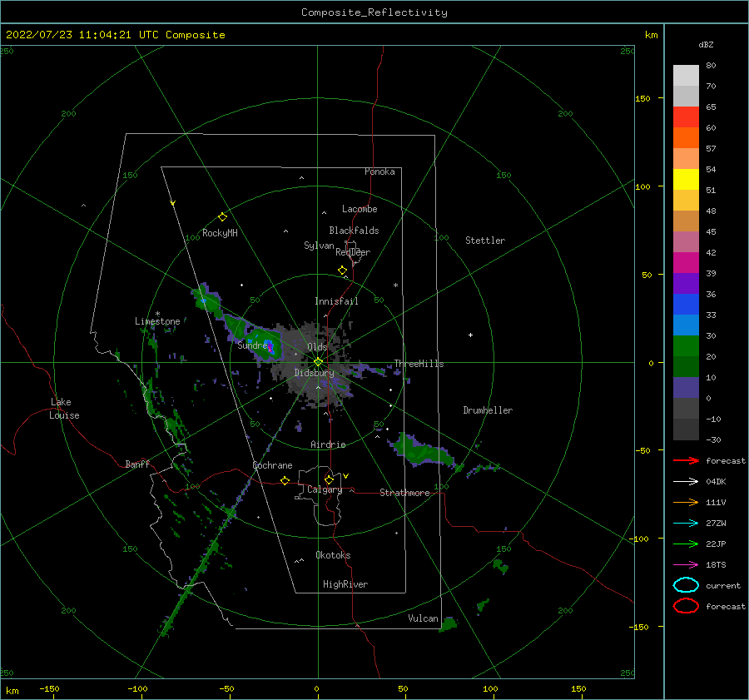The width and height of the screenshot is (749, 700).
Task: Click the Vulcan town label
Action: pyautogui.click(x=423, y=618)
